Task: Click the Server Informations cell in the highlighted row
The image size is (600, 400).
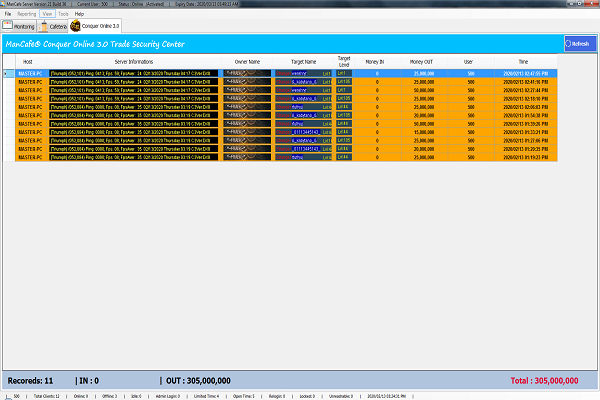Action: (134, 73)
